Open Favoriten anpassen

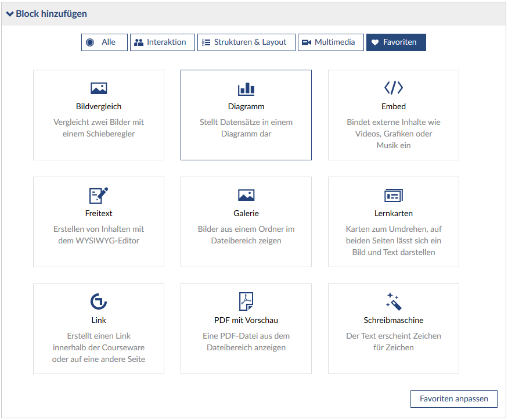[x=454, y=399]
